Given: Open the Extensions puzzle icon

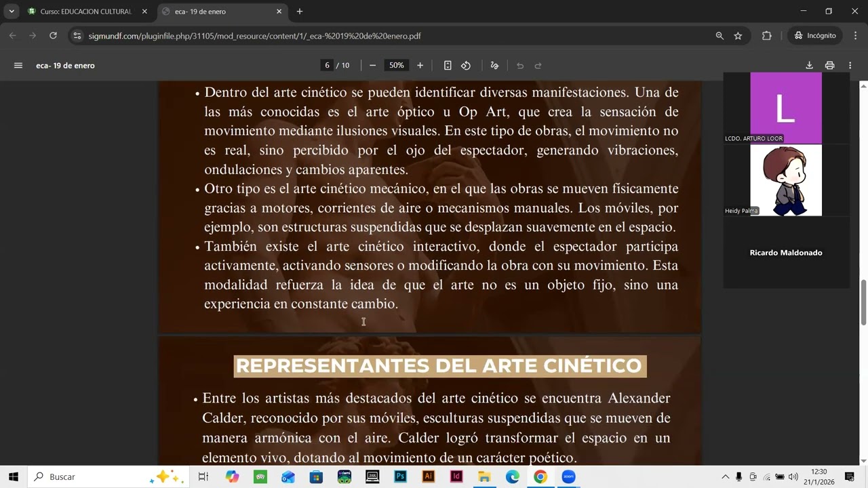Looking at the screenshot, I should click(x=767, y=36).
